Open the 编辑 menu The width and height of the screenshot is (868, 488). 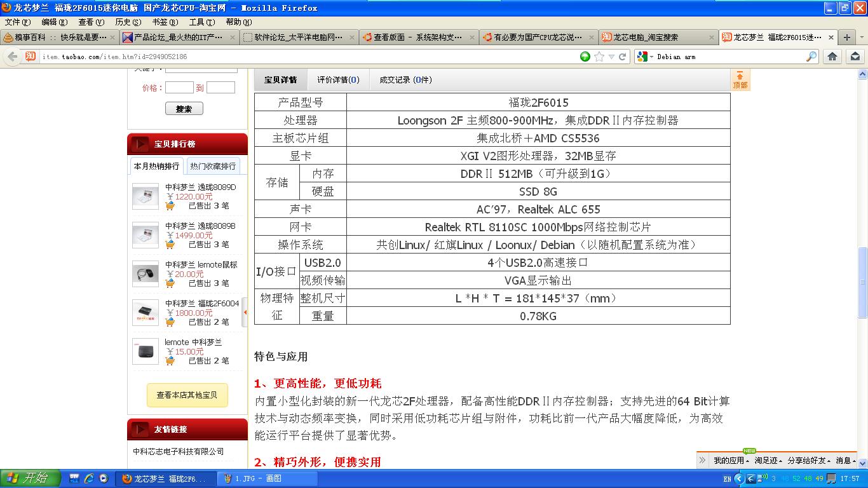tap(54, 22)
